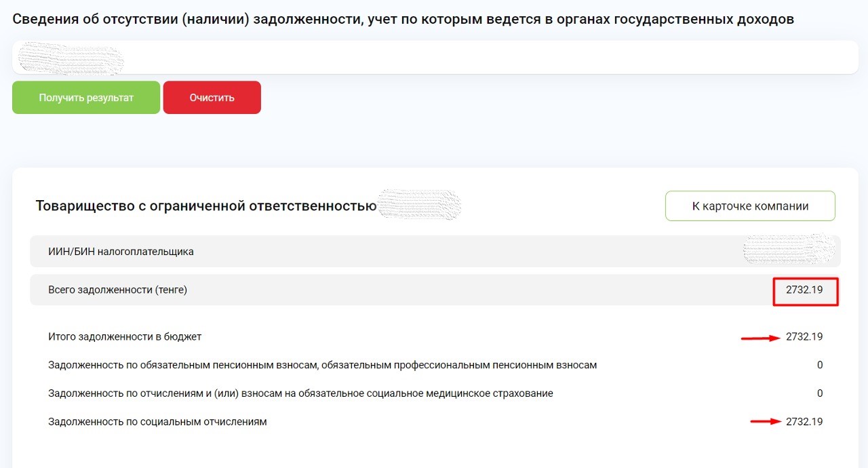Screen dimensions: 868x468
Task: Open company card via "К карточке компании"
Action: pos(750,206)
